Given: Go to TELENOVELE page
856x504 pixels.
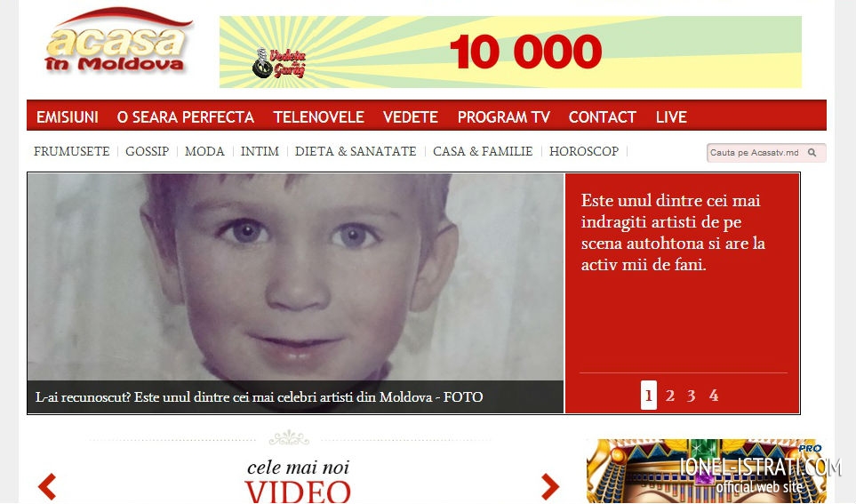Looking at the screenshot, I should [318, 116].
